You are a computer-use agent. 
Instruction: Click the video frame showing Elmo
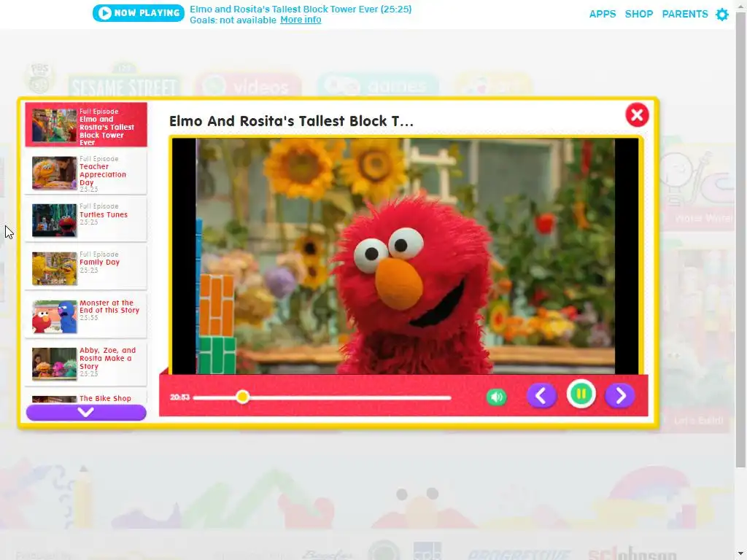tap(406, 256)
